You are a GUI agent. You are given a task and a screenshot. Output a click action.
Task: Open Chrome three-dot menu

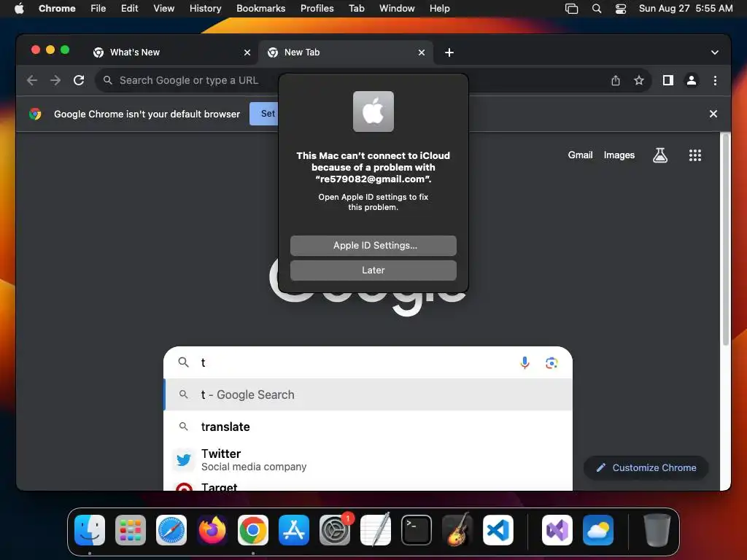click(x=715, y=80)
